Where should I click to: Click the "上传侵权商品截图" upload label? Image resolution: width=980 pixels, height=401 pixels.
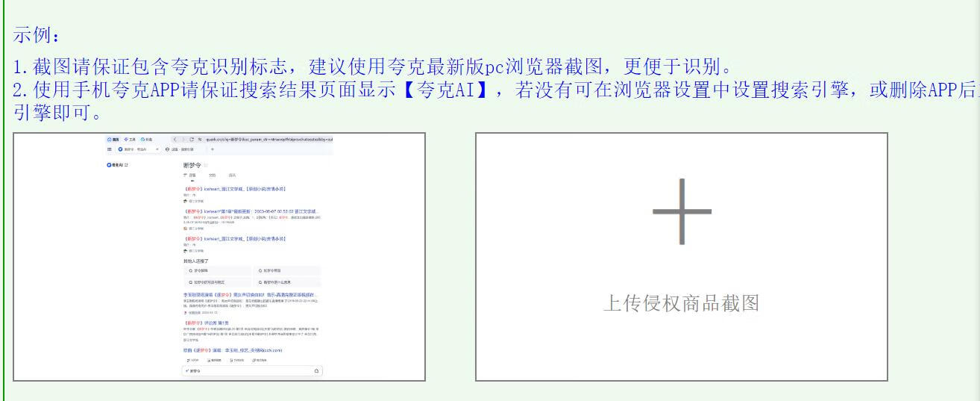click(x=681, y=303)
